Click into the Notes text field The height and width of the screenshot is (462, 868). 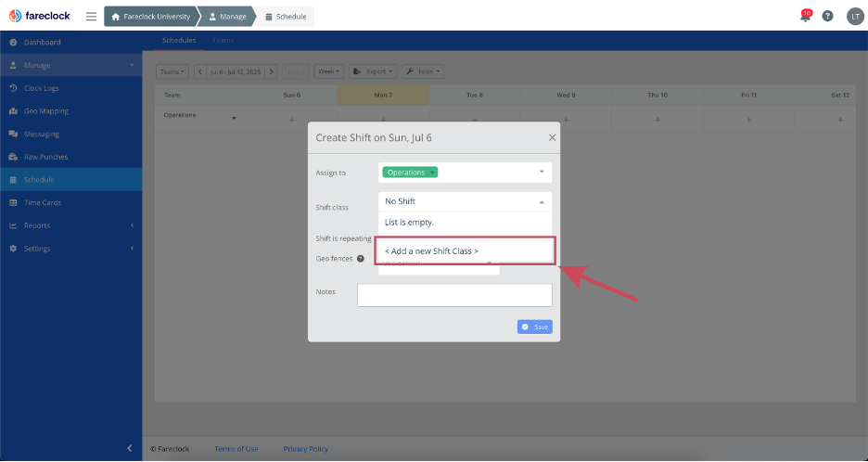tap(454, 295)
